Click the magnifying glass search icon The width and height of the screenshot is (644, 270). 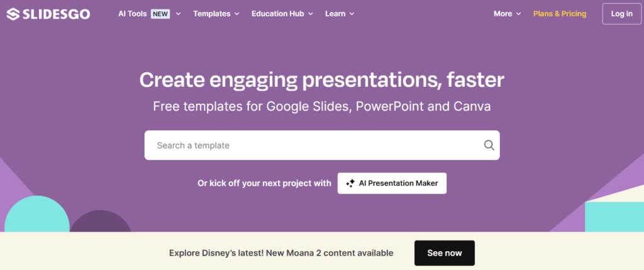click(489, 145)
